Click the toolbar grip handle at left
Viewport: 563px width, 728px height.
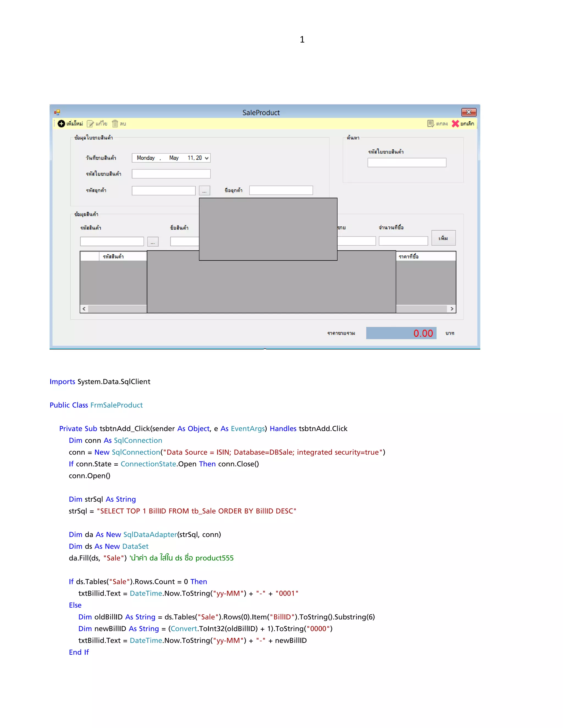coord(54,124)
